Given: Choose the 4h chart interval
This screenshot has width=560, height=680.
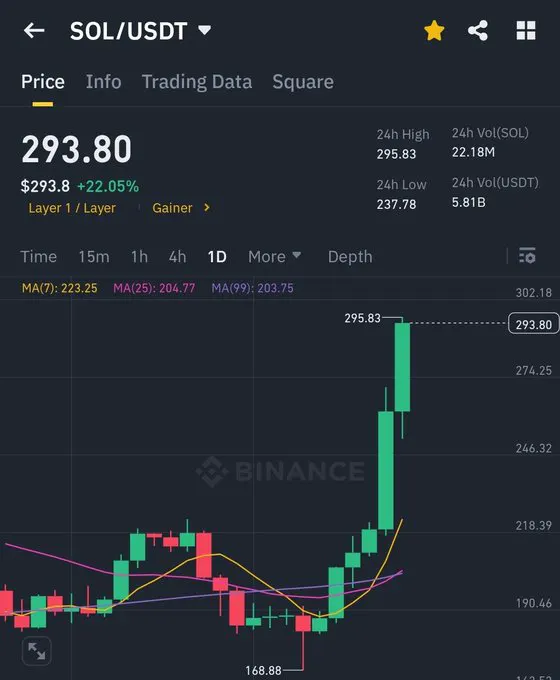Looking at the screenshot, I should pyautogui.click(x=177, y=257).
